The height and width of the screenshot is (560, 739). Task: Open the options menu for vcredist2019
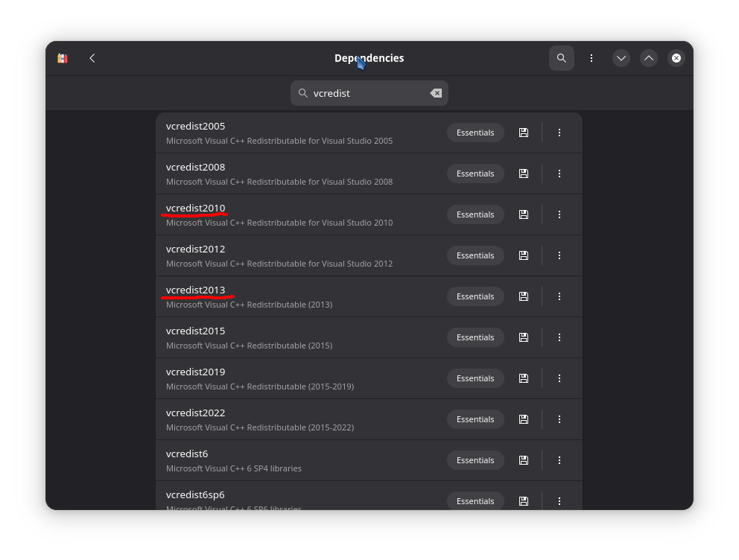click(x=559, y=379)
